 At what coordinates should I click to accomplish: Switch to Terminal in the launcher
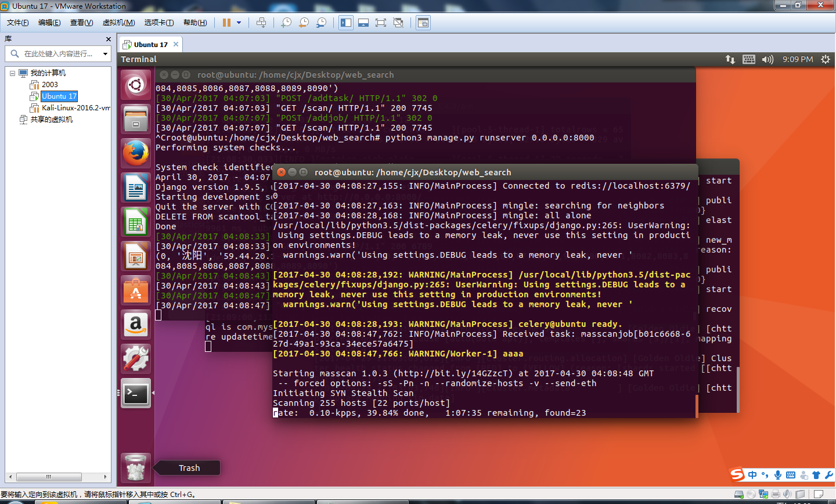(136, 393)
